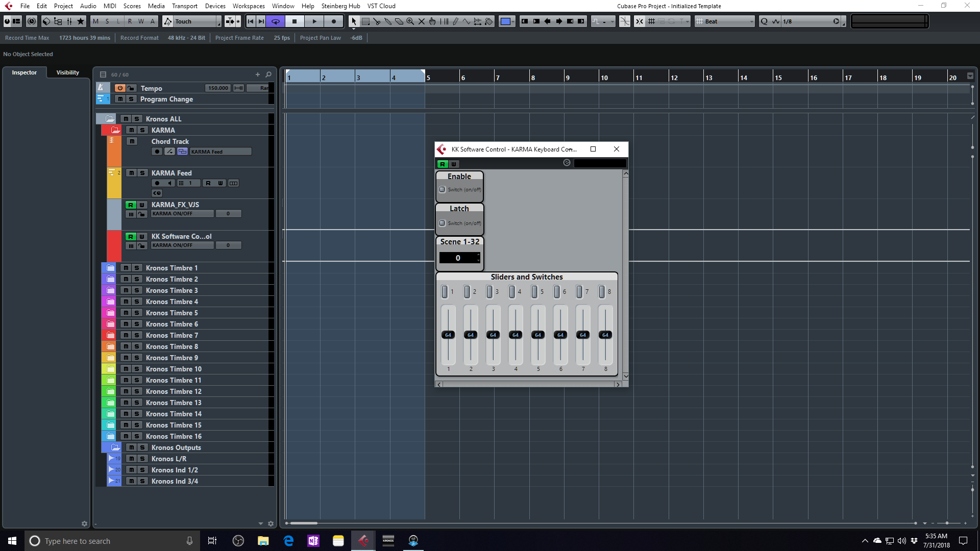Viewport: 980px width, 551px height.
Task: Select the Glue tool
Action: tap(388, 21)
